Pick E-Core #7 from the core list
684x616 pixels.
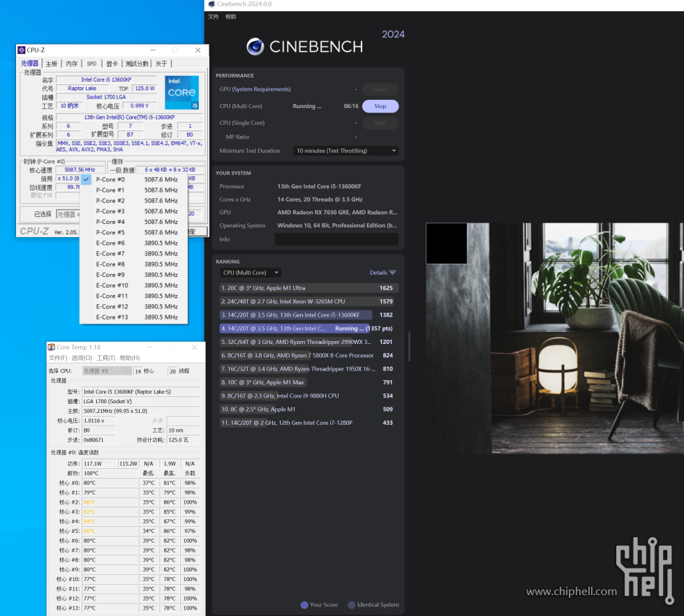pyautogui.click(x=134, y=253)
